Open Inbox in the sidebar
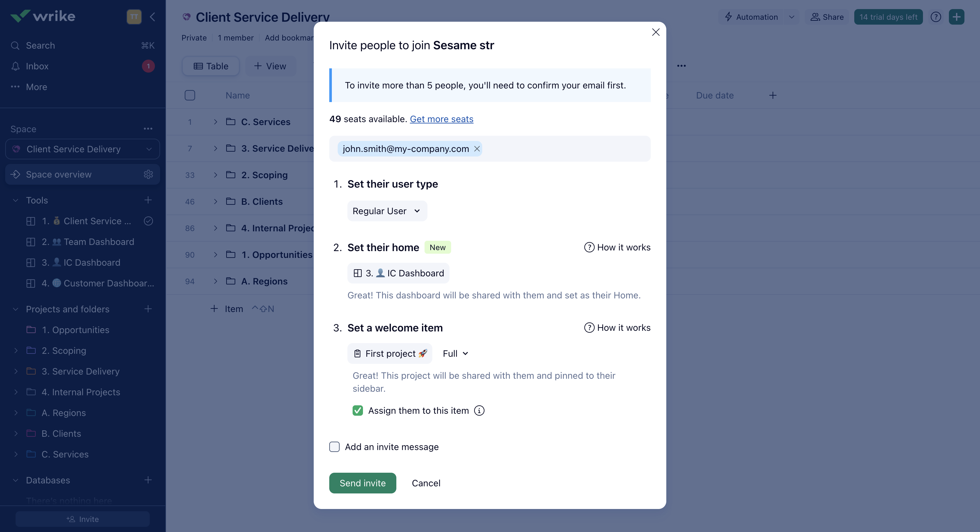Image resolution: width=980 pixels, height=532 pixels. point(37,66)
